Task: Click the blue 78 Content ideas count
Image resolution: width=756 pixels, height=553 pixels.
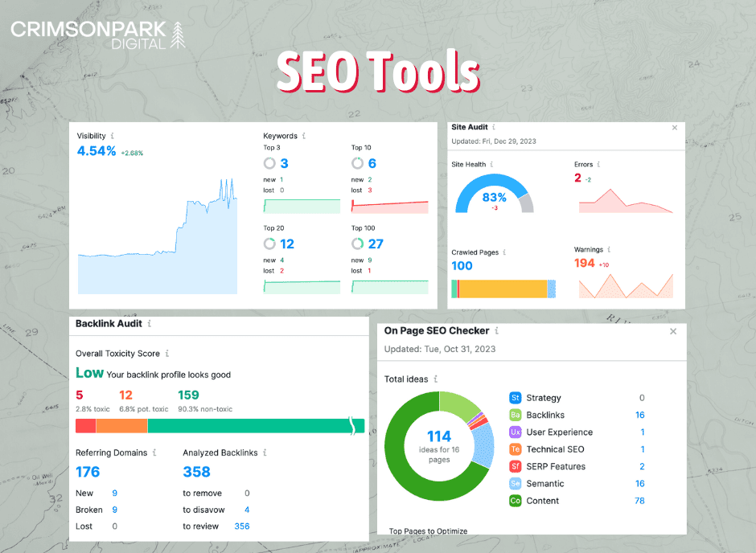Action: click(x=639, y=500)
